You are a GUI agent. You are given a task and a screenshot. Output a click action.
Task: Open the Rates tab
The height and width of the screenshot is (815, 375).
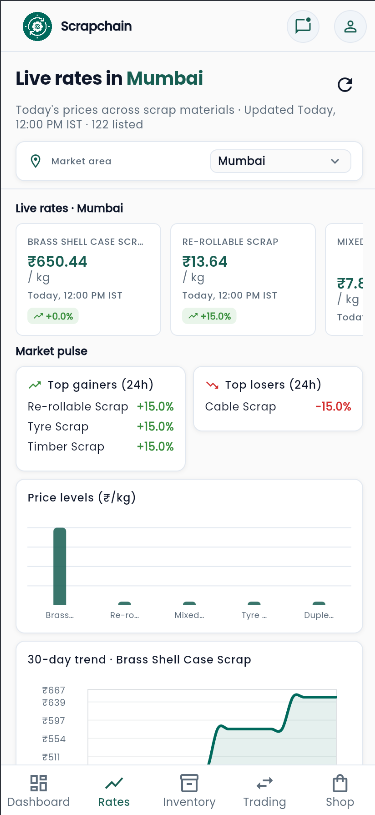(x=114, y=791)
